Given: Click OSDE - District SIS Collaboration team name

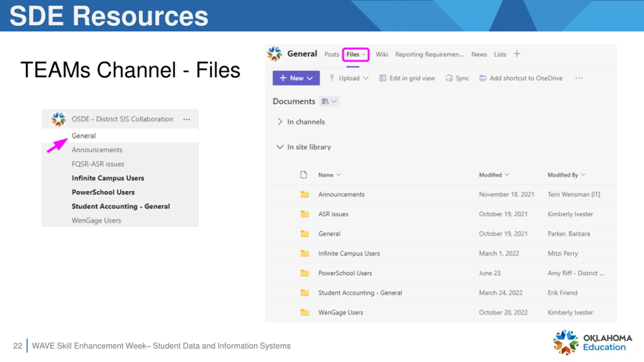Looking at the screenshot, I should click(123, 119).
